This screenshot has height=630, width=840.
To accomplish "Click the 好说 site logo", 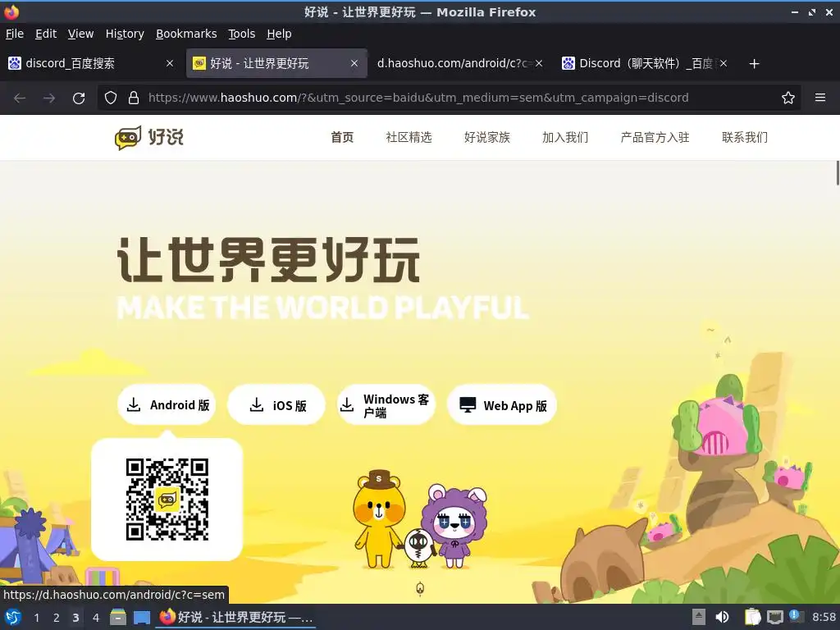I will (x=149, y=138).
